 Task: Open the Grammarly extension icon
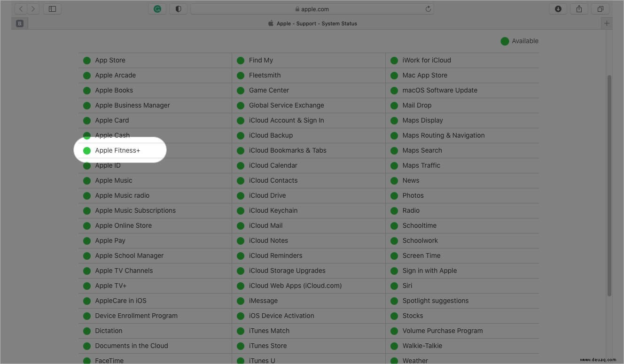click(157, 9)
